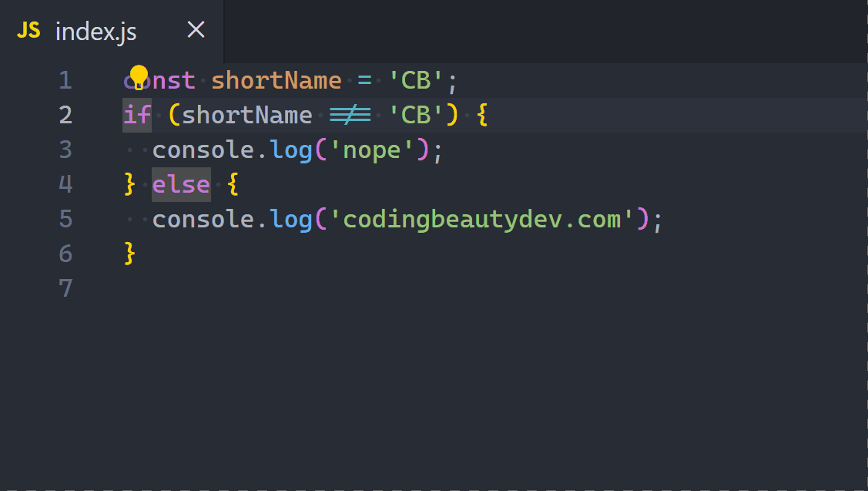Viewport: 868px width, 491px height.
Task: Click line number 2 to select it
Action: 65,114
